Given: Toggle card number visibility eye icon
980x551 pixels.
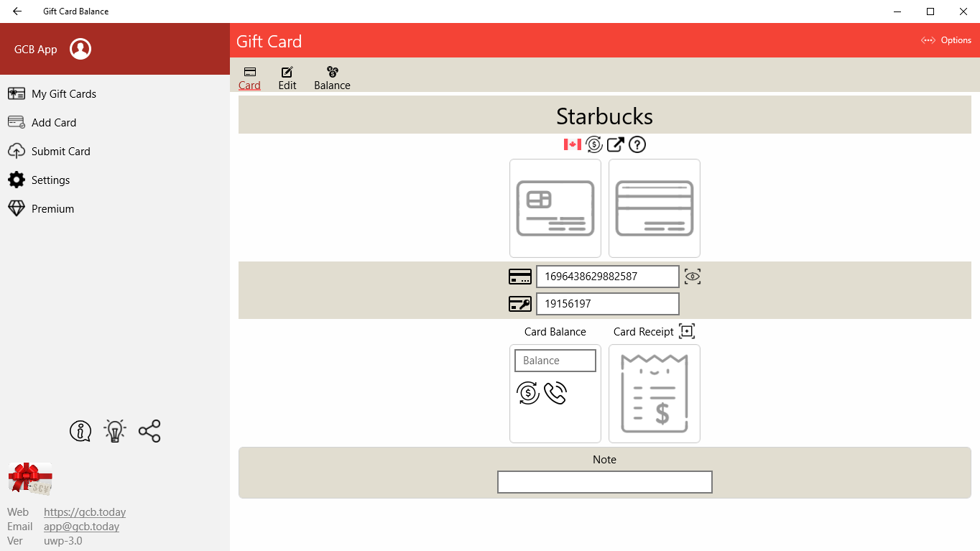Looking at the screenshot, I should click(693, 277).
